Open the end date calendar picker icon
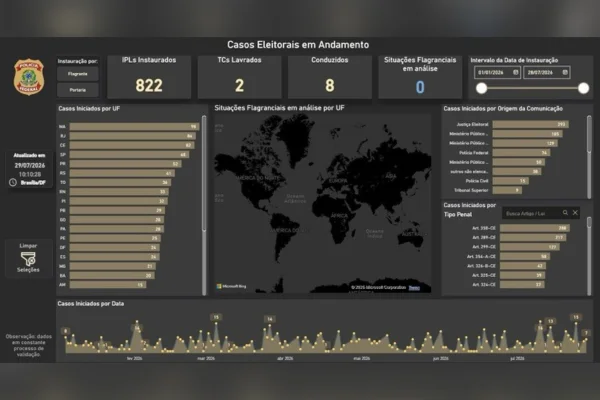Image resolution: width=600 pixels, height=400 pixels. point(565,72)
